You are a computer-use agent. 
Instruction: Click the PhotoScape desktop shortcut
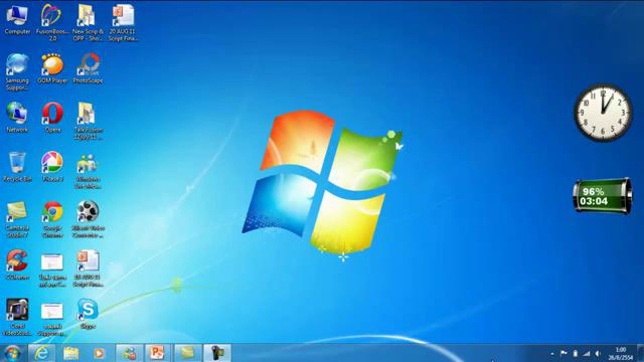click(89, 65)
